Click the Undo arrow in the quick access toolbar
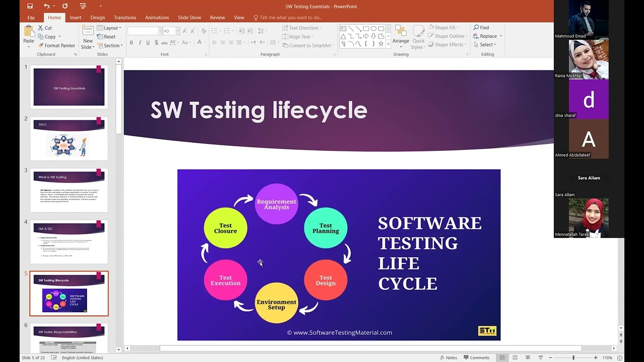Viewport: 644px width, 362px height. (x=47, y=6)
